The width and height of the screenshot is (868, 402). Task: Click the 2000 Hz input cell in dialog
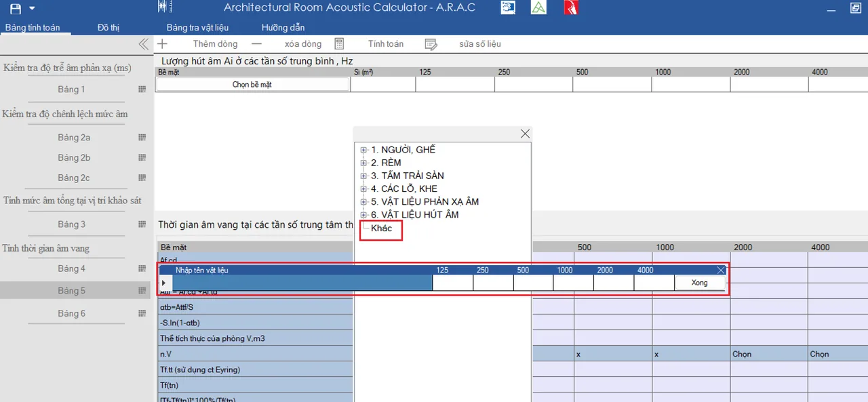click(614, 283)
